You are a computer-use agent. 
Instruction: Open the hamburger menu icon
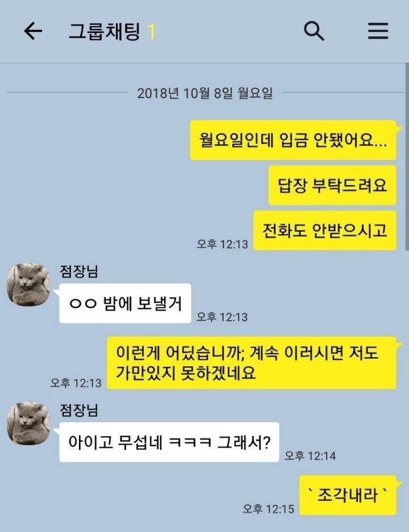(378, 31)
